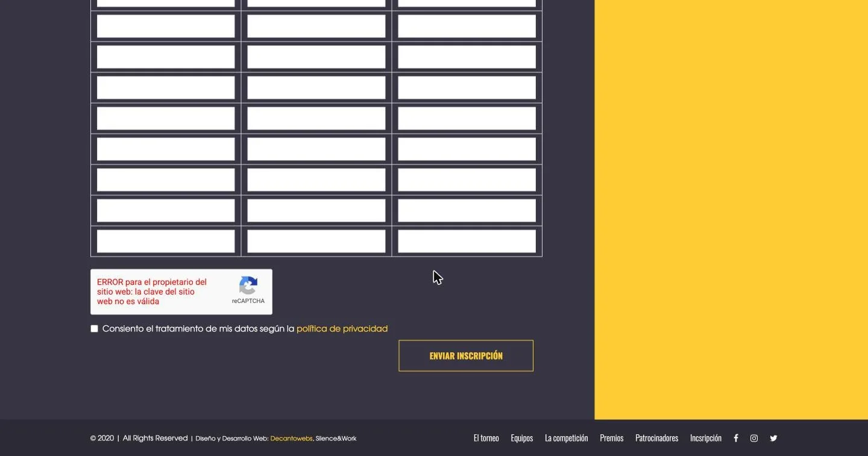Click the reCAPTCHA logo icon

[x=248, y=286]
